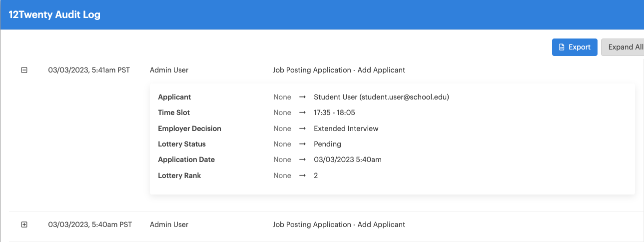Click the Extended Interview value
This screenshot has width=644, height=242.
tap(346, 128)
